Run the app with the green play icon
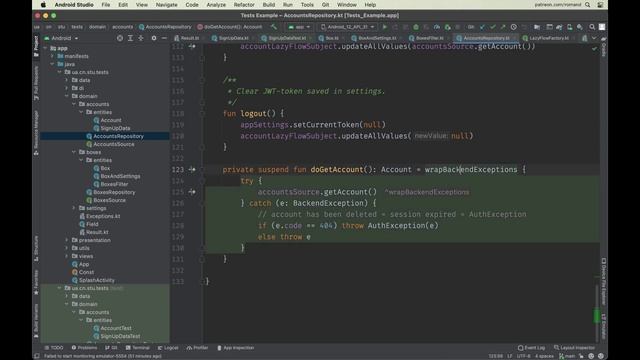Viewport: 640px width, 360px height. click(x=384, y=27)
